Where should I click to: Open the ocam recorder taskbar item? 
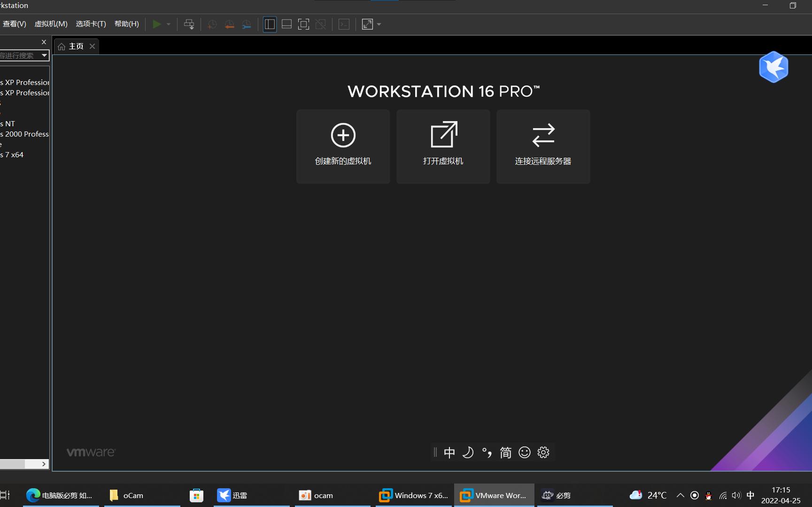pyautogui.click(x=333, y=495)
